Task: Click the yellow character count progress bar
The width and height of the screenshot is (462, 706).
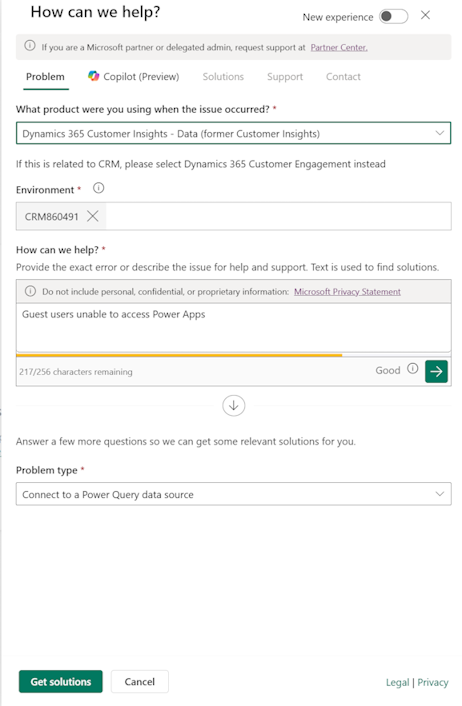Action: point(179,355)
